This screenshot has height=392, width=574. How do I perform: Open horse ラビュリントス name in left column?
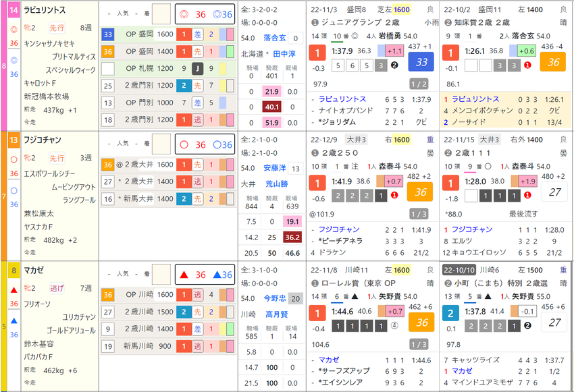(45, 10)
